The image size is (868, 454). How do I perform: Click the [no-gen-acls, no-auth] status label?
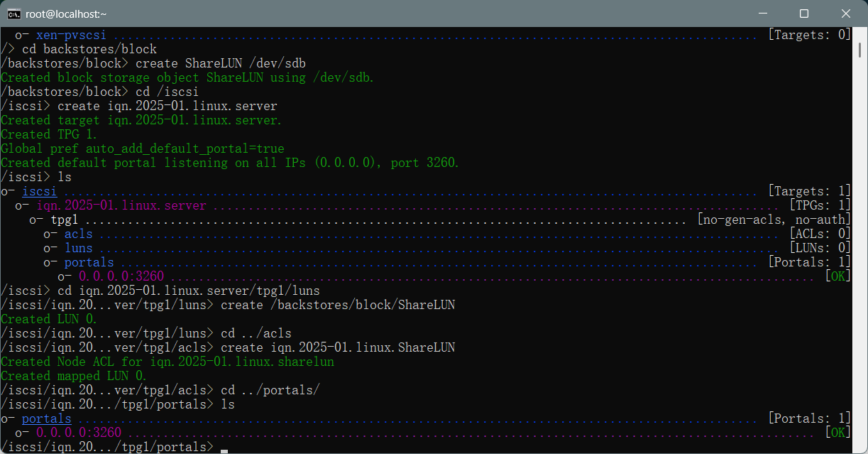point(774,220)
